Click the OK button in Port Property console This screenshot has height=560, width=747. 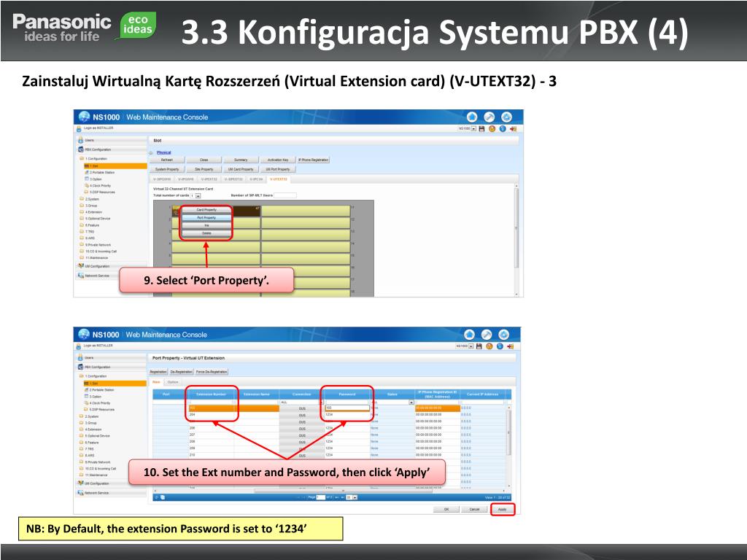(x=446, y=509)
